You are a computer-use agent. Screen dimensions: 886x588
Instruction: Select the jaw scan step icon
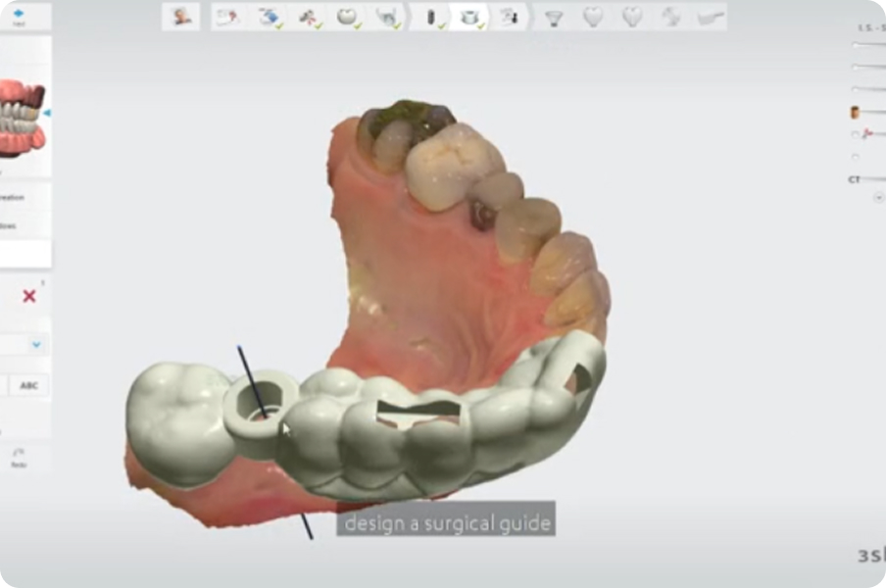(x=388, y=17)
